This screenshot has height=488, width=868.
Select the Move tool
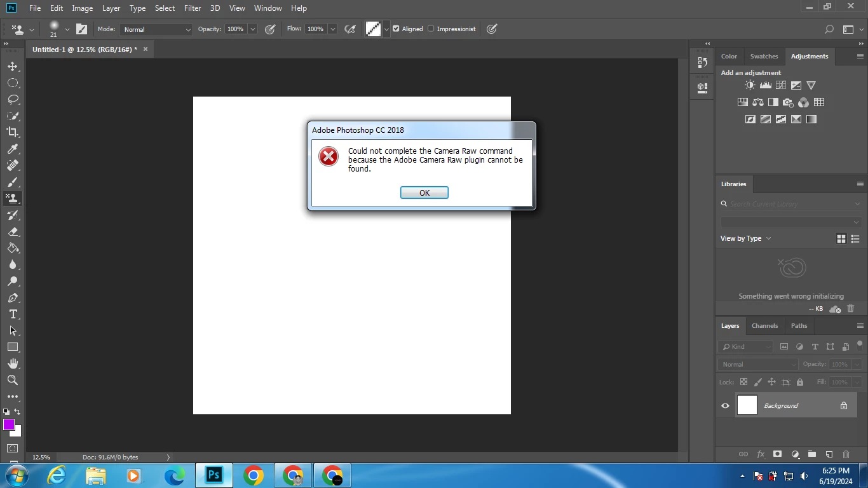pos(13,67)
